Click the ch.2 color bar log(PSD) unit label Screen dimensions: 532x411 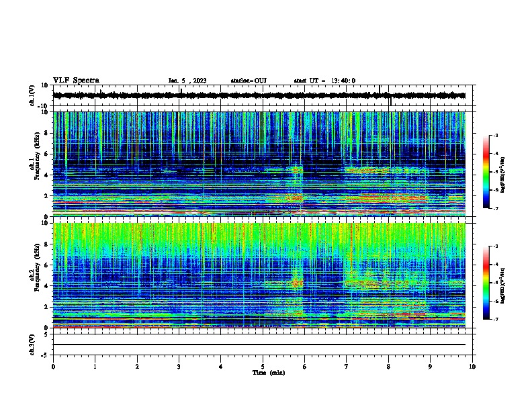click(x=503, y=285)
